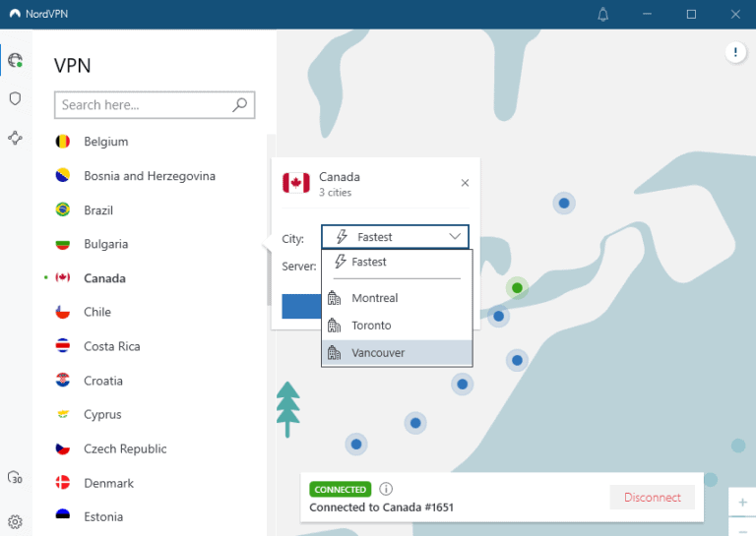
Task: Click the Search here input field
Action: coord(143,105)
